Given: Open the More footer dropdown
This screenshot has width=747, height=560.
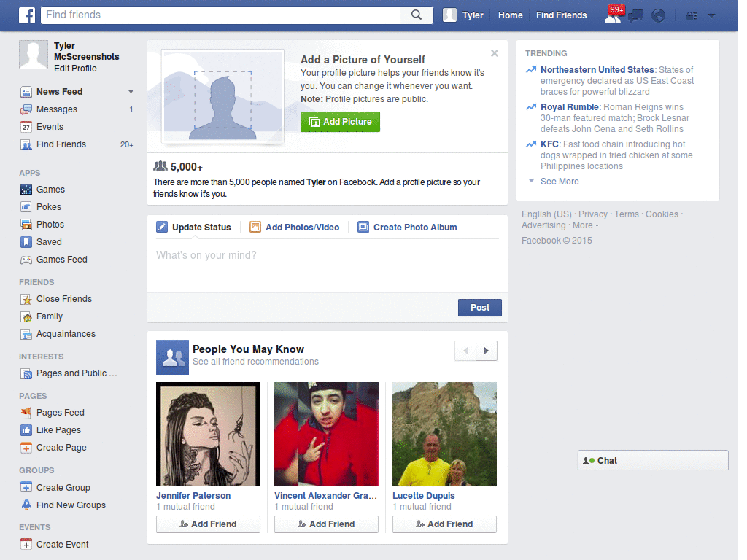Looking at the screenshot, I should tap(586, 225).
